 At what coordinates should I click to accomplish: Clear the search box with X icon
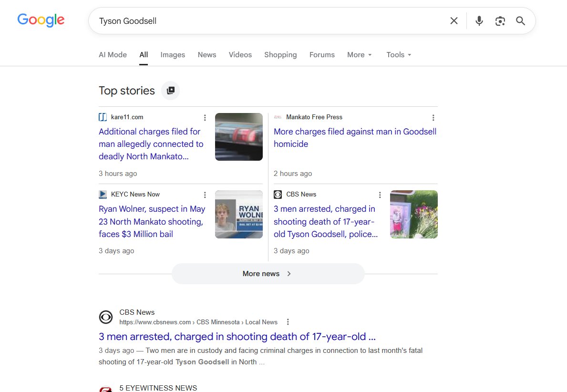pyautogui.click(x=454, y=21)
